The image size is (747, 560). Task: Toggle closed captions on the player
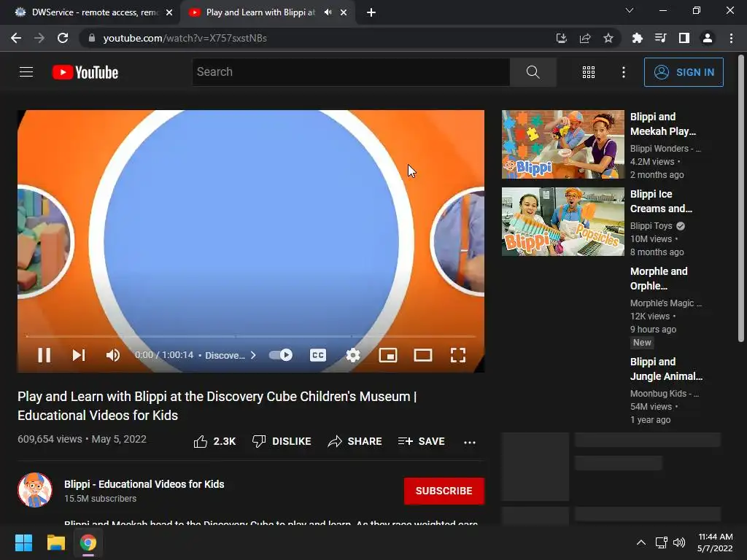coord(318,355)
